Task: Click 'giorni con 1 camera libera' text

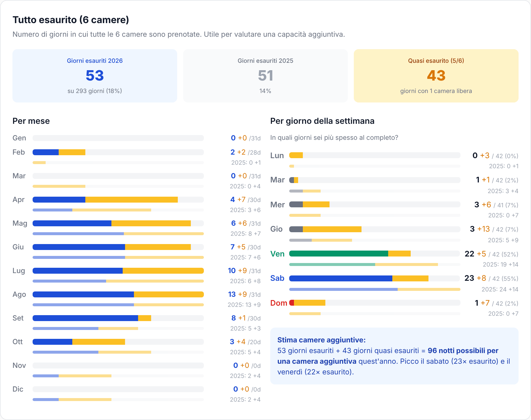Action: click(436, 91)
